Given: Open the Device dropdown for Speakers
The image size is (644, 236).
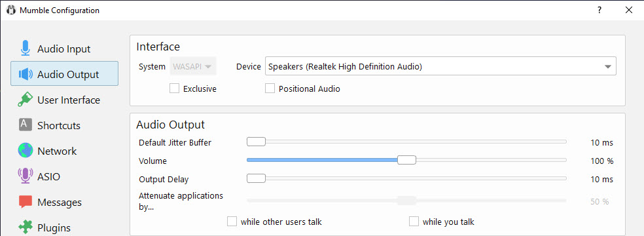Looking at the screenshot, I should [x=440, y=66].
